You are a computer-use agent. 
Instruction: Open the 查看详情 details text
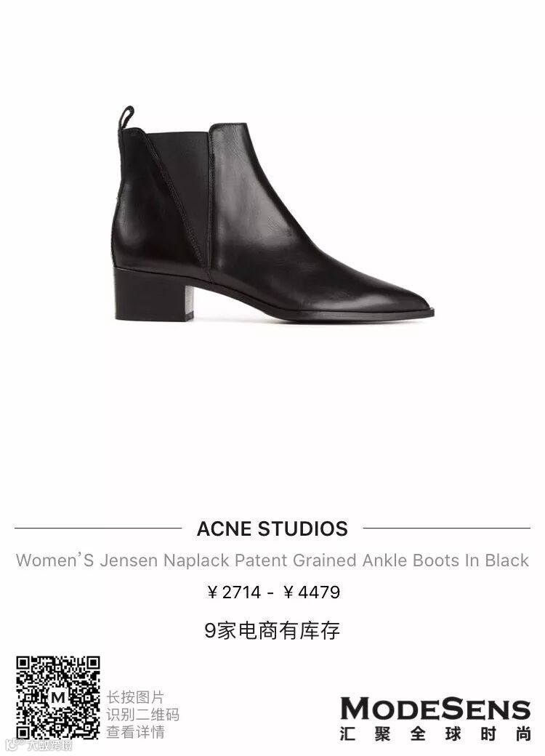135,731
